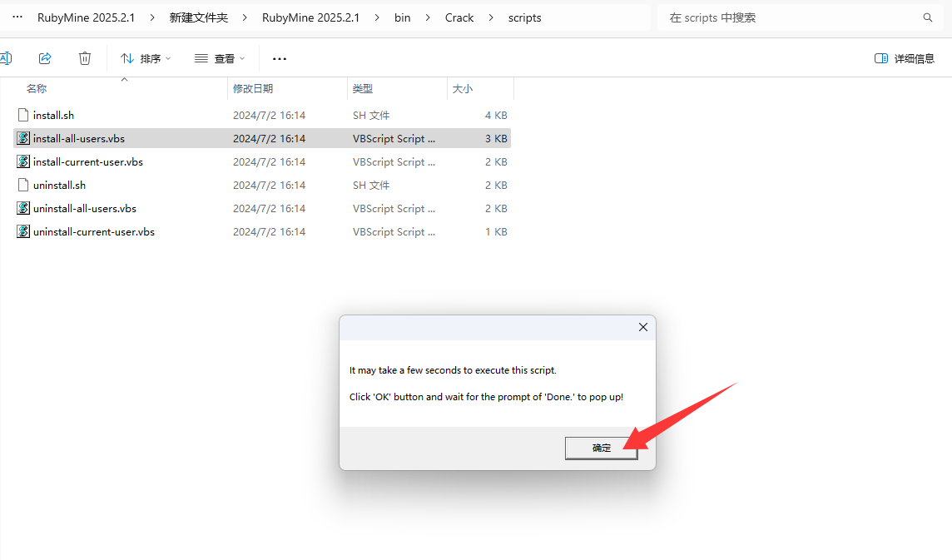Click the 2 KB size of uninstall-all-users.vbs

point(496,208)
